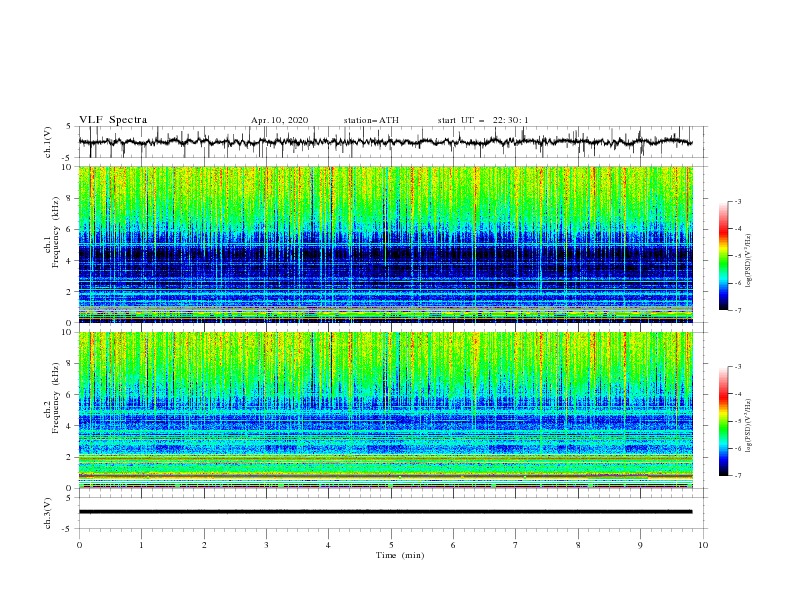Click the "Time (min)" axis title
This screenshot has height=612, width=792.
click(x=400, y=555)
